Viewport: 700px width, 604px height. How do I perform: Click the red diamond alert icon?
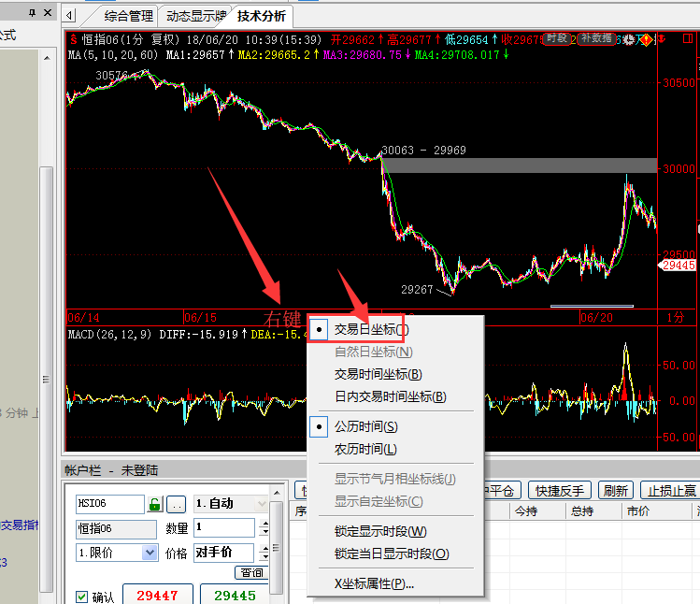(646, 40)
